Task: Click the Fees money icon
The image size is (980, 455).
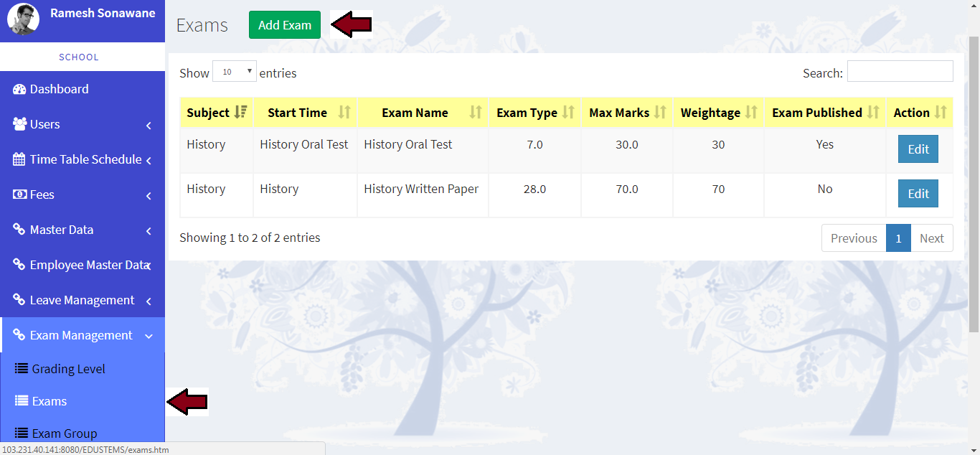Action: point(19,194)
